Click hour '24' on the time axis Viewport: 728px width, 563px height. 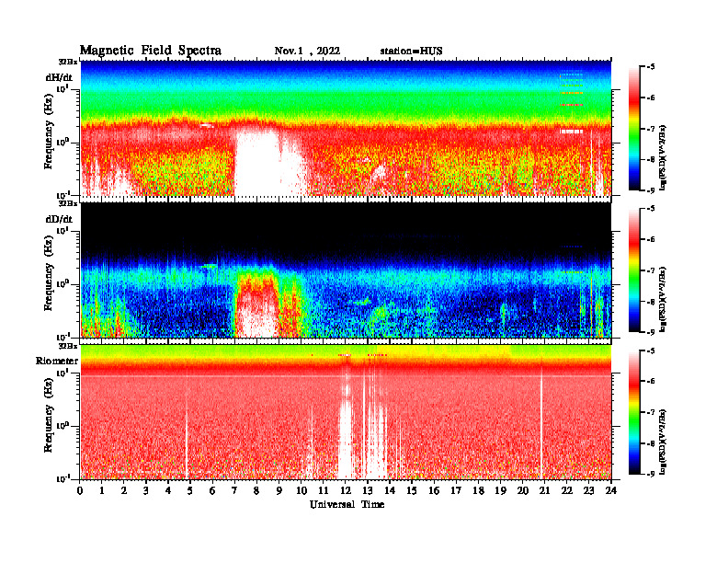[611, 490]
